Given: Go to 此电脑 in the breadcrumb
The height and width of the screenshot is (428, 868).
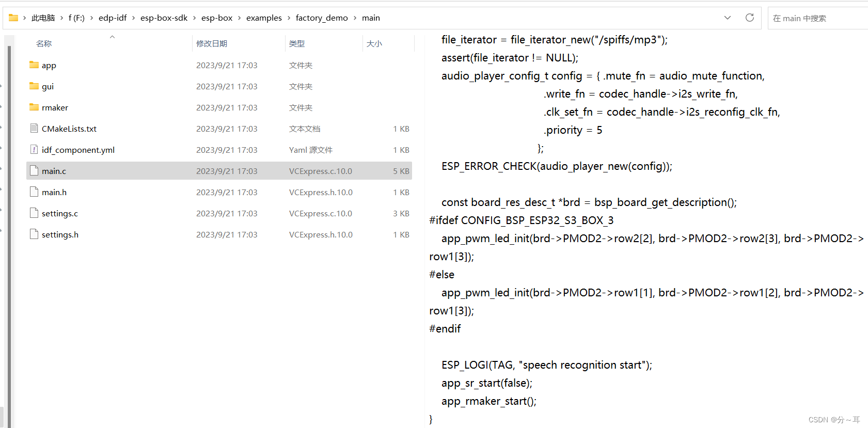Looking at the screenshot, I should point(43,18).
